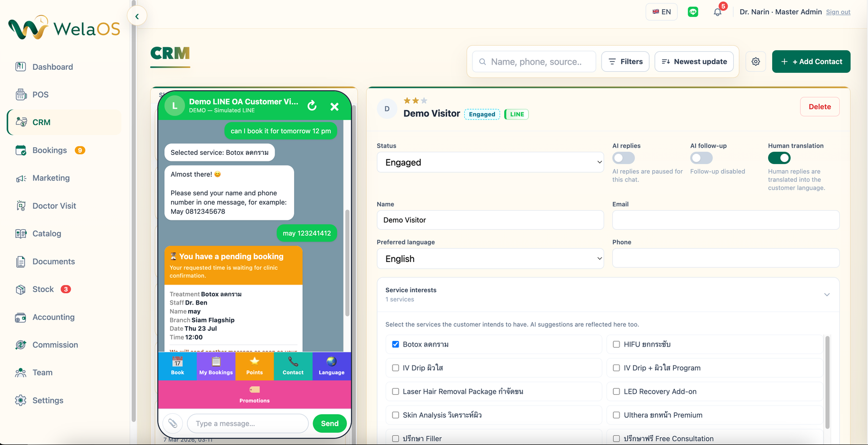Click the Settings gear icon in sidebar
Image resolution: width=868 pixels, height=445 pixels.
[20, 400]
